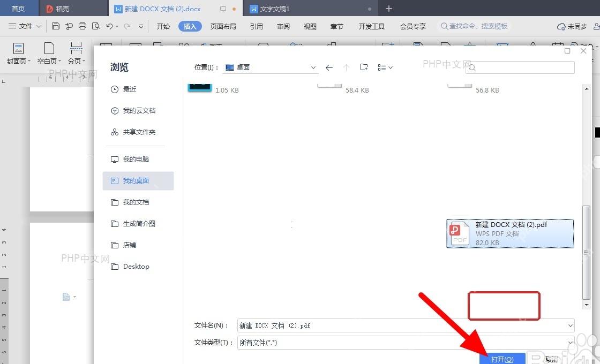Open the 文件类型 所有文件 combo box
Image resolution: width=600 pixels, height=364 pixels.
(x=406, y=343)
